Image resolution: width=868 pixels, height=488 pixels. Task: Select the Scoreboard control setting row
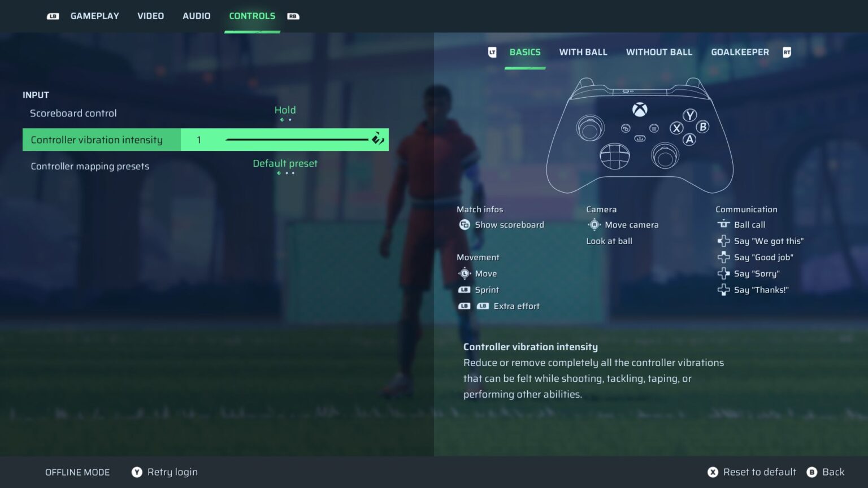point(206,113)
